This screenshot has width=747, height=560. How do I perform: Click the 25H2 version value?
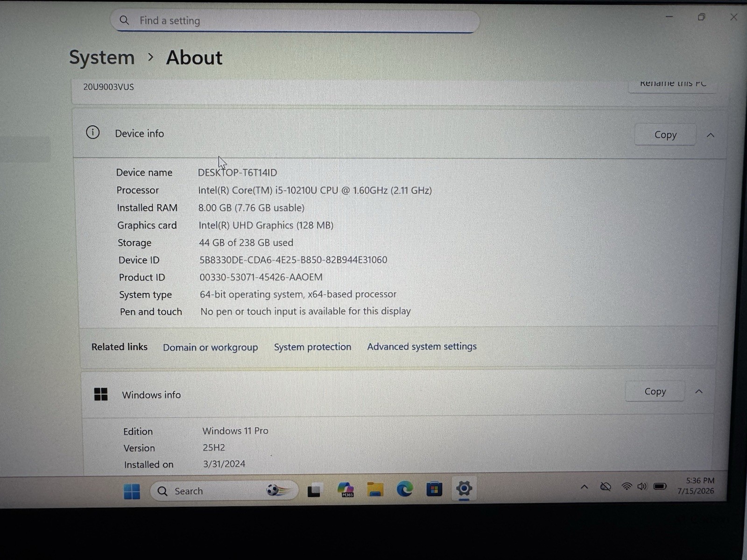pos(214,448)
